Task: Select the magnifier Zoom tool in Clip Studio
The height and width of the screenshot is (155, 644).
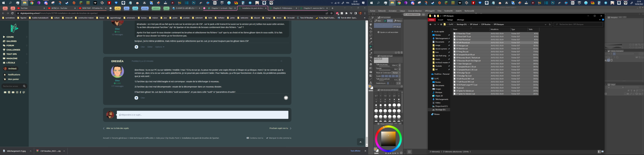Action: 371,21
